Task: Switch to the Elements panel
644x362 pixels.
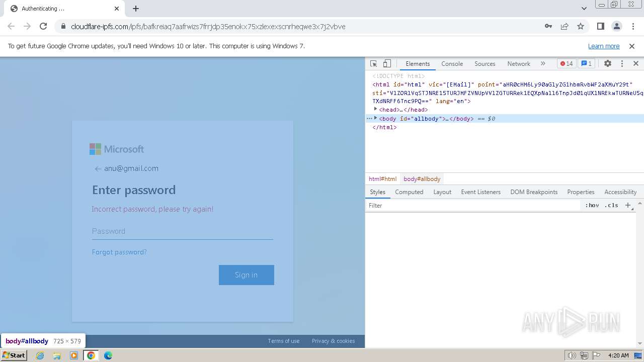Action: pos(418,64)
